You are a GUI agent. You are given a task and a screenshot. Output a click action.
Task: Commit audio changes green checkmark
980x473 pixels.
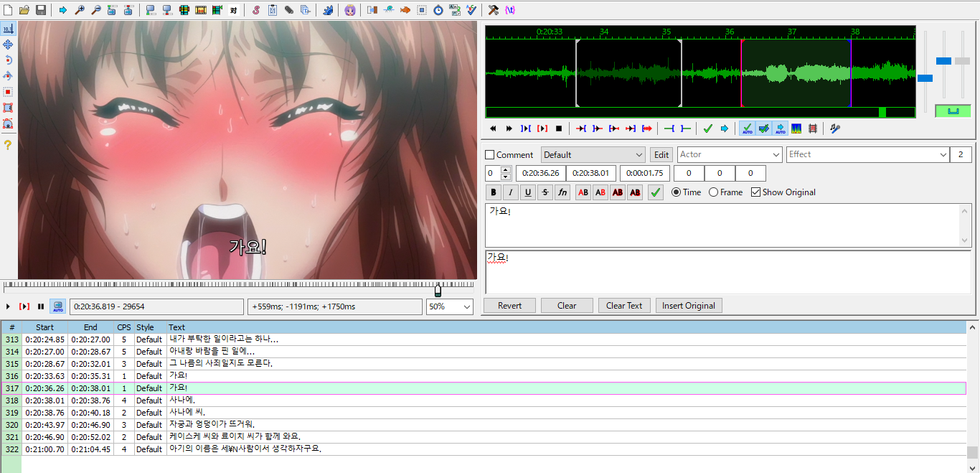pos(707,128)
